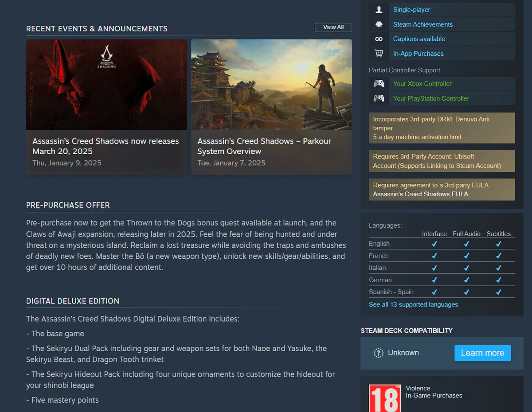The height and width of the screenshot is (412, 532).
Task: Open 'Assassin's Creed Shadows now releases March 20, 2025' title
Action: tap(106, 146)
